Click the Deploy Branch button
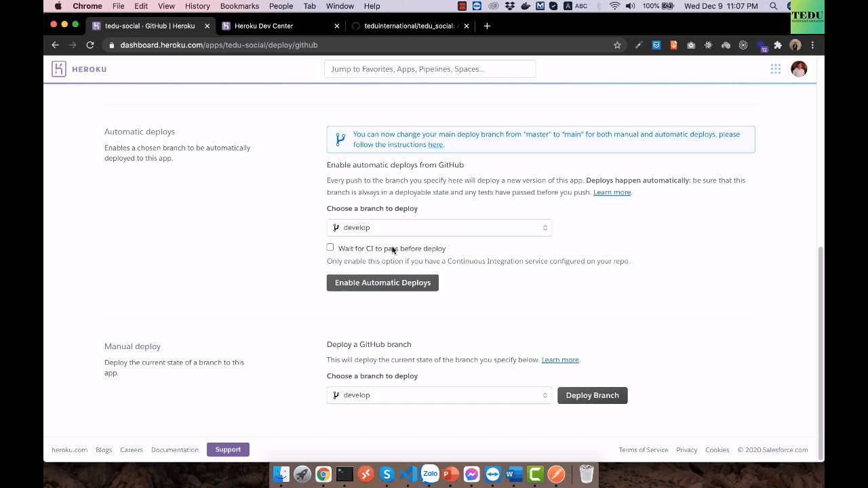 point(592,395)
